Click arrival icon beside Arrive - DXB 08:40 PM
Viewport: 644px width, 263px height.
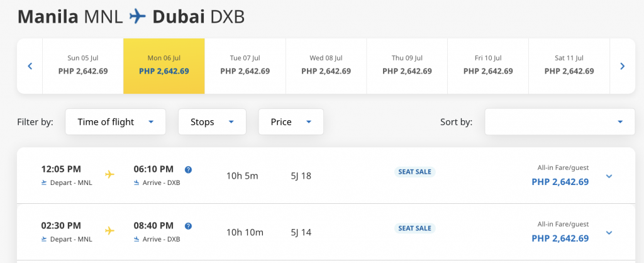(x=136, y=239)
